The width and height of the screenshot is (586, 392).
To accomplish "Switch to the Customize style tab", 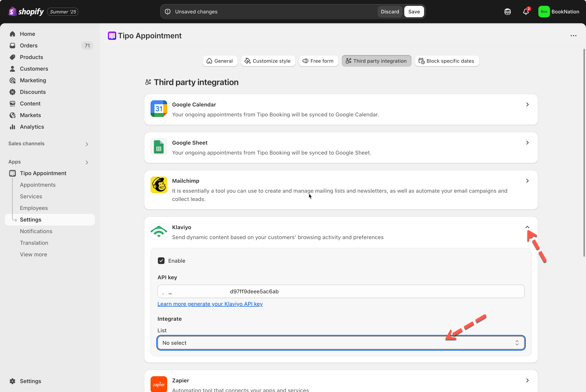I will coord(268,61).
